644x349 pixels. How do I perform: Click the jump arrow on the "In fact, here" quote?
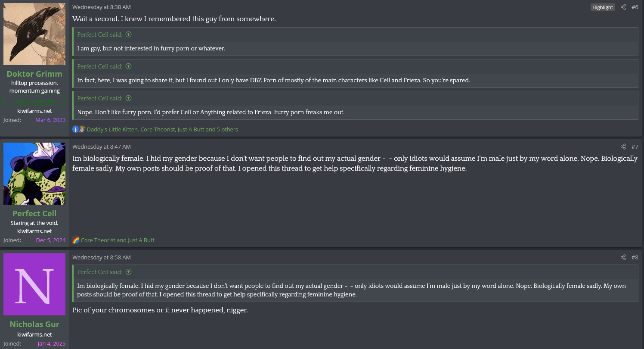coord(128,66)
